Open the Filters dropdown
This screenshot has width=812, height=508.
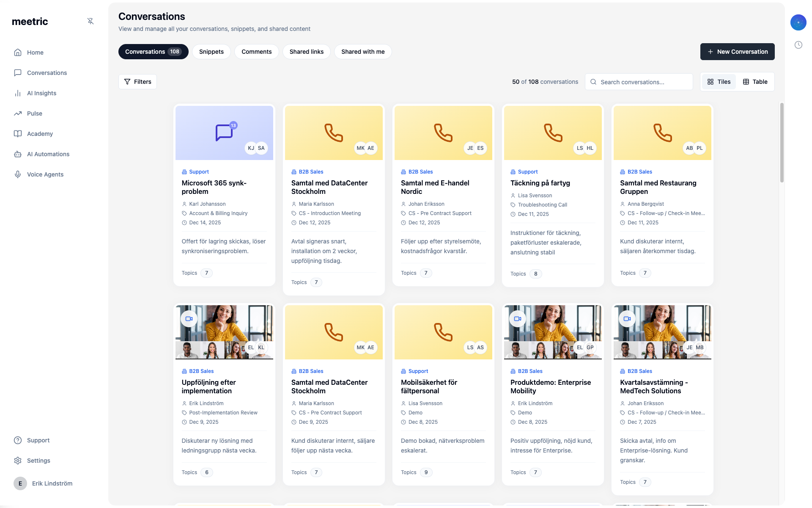point(137,82)
